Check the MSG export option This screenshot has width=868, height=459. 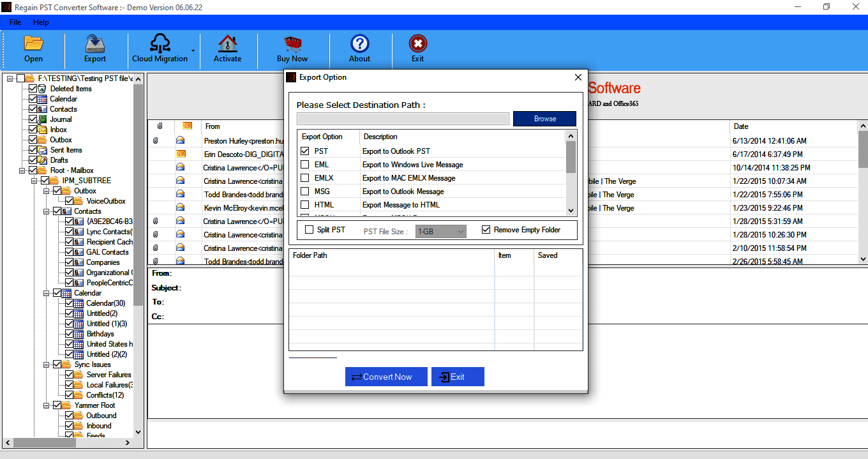(x=305, y=192)
